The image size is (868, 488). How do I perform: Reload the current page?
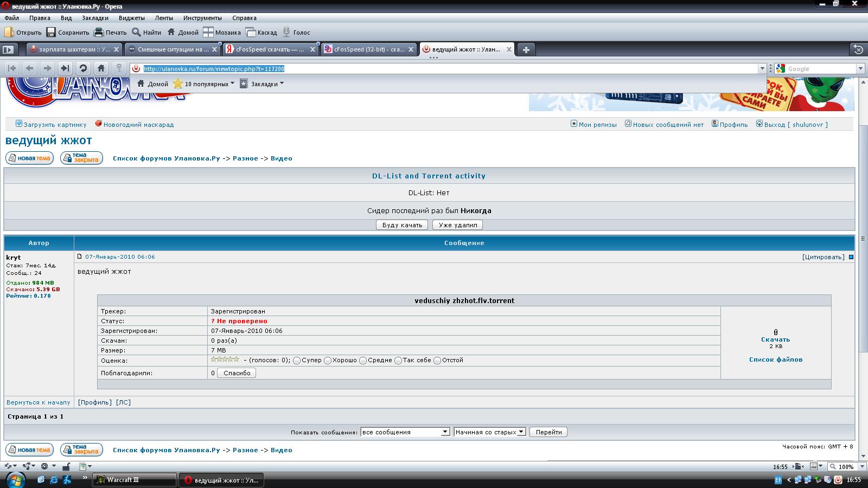pos(83,68)
